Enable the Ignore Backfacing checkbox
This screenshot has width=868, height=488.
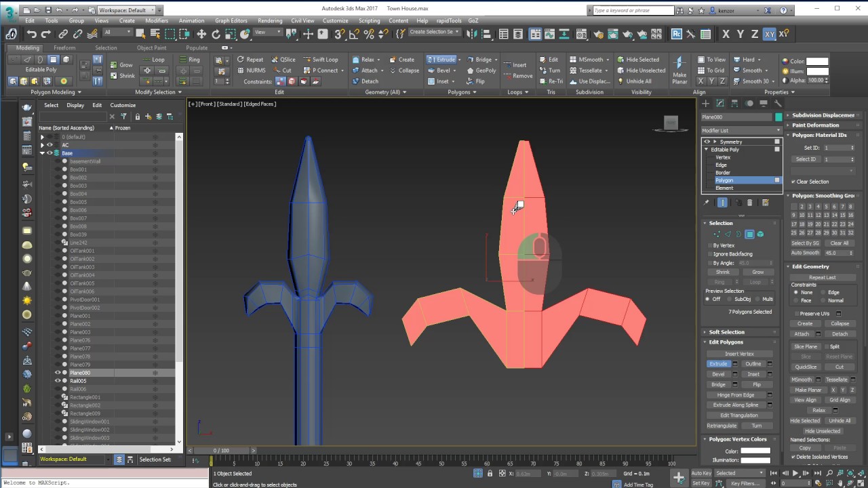tap(709, 254)
